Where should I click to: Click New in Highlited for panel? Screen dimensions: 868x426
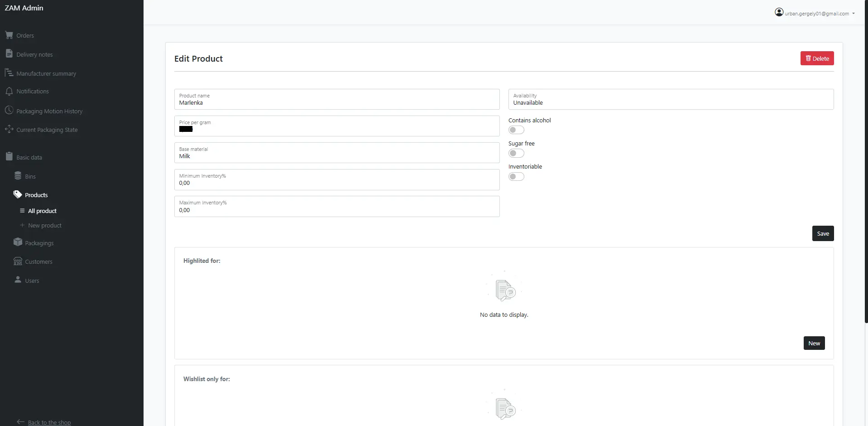click(814, 343)
